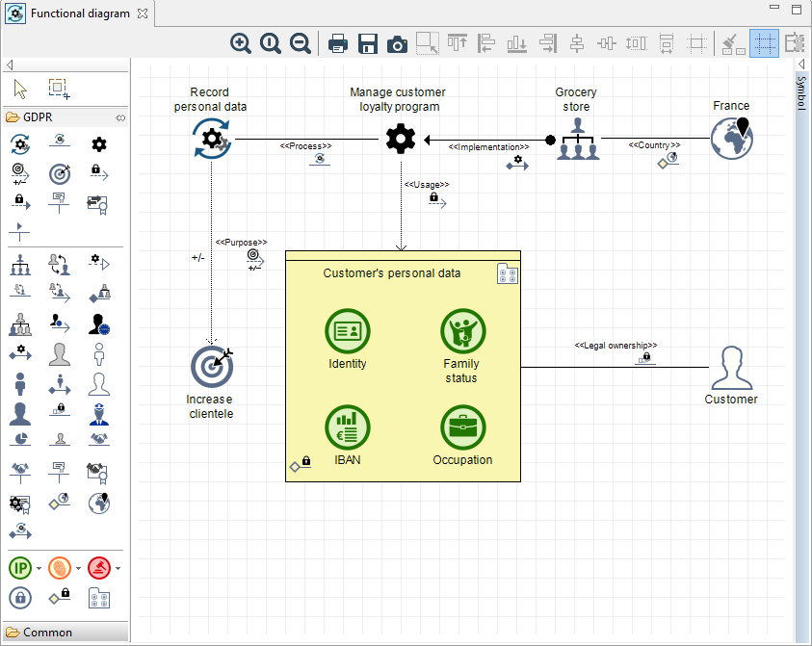
Task: Select the arrow selection tool in the palette
Action: click(x=19, y=88)
